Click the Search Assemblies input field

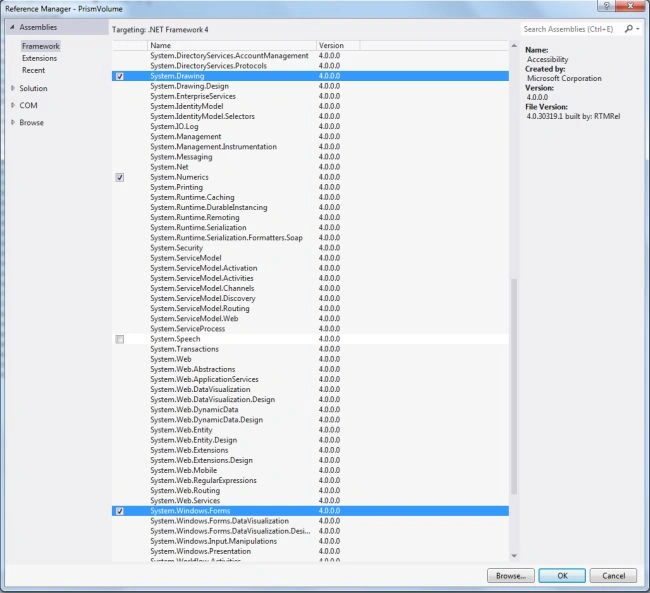click(572, 29)
